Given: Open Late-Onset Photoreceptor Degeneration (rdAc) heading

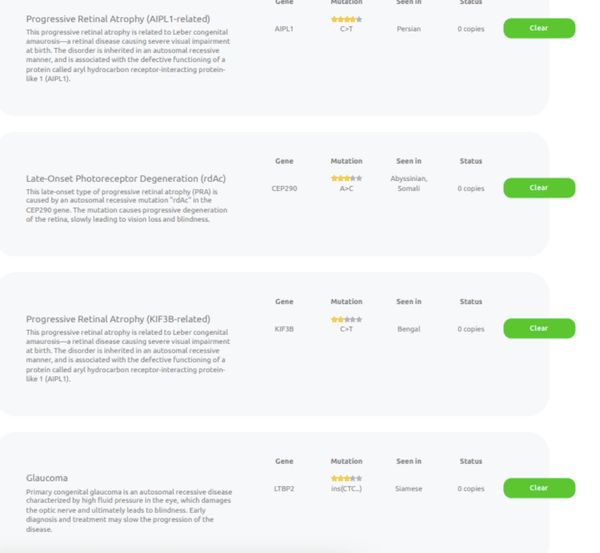Looking at the screenshot, I should 126,178.
